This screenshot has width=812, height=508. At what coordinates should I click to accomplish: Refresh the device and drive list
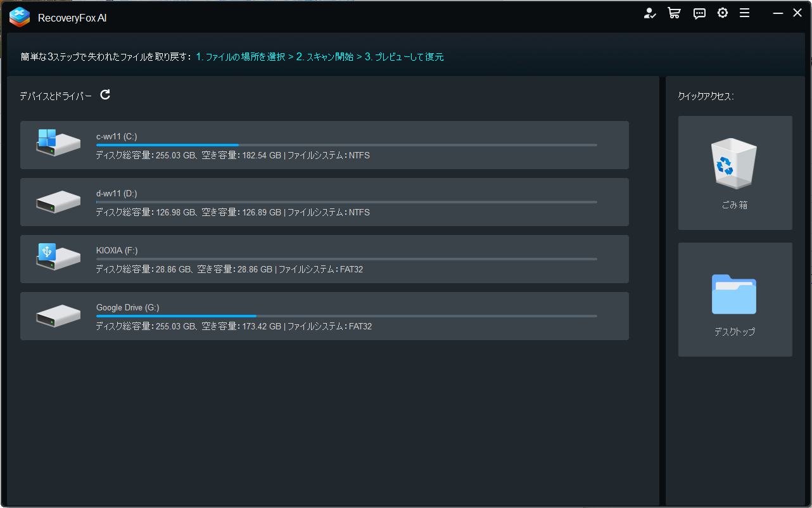click(105, 94)
